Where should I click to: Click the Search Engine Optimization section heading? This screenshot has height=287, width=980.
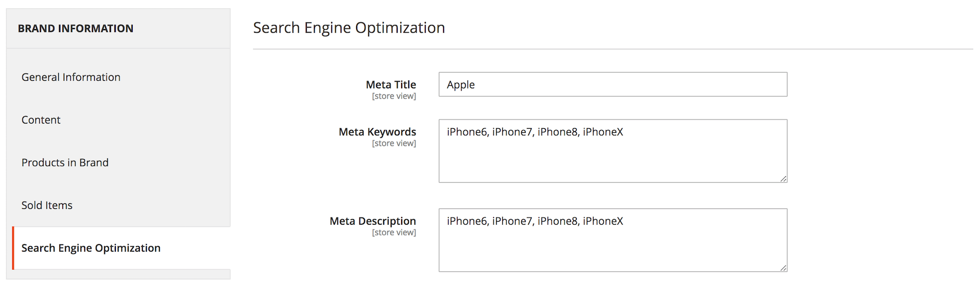349,28
